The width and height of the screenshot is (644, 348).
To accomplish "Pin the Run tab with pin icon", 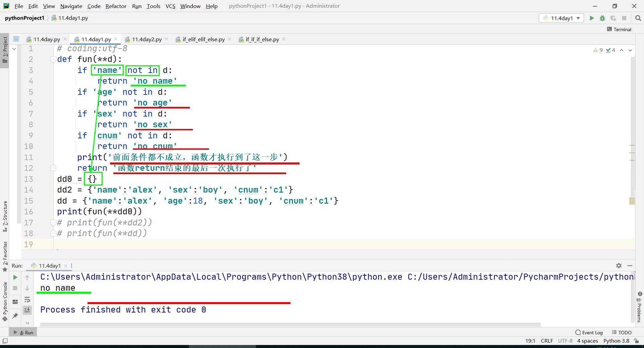I will pyautogui.click(x=15, y=316).
